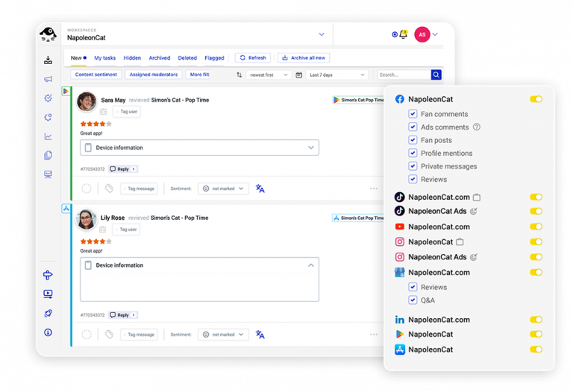
Task: Uncheck the Ads comments checkbox
Action: [413, 127]
